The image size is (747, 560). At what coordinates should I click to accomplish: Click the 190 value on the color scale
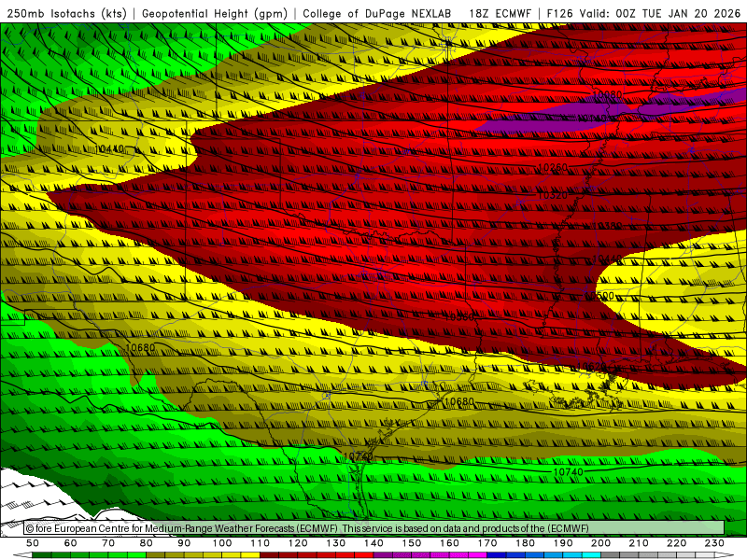click(563, 543)
